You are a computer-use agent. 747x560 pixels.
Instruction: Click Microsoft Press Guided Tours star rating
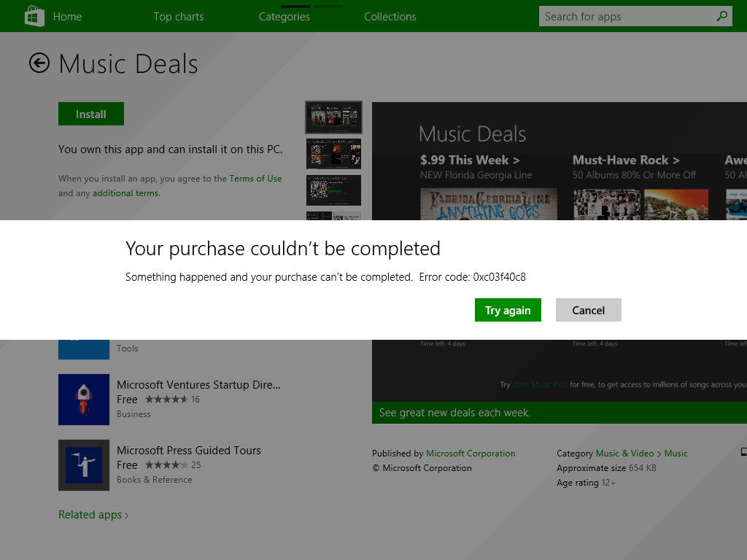pyautogui.click(x=166, y=464)
